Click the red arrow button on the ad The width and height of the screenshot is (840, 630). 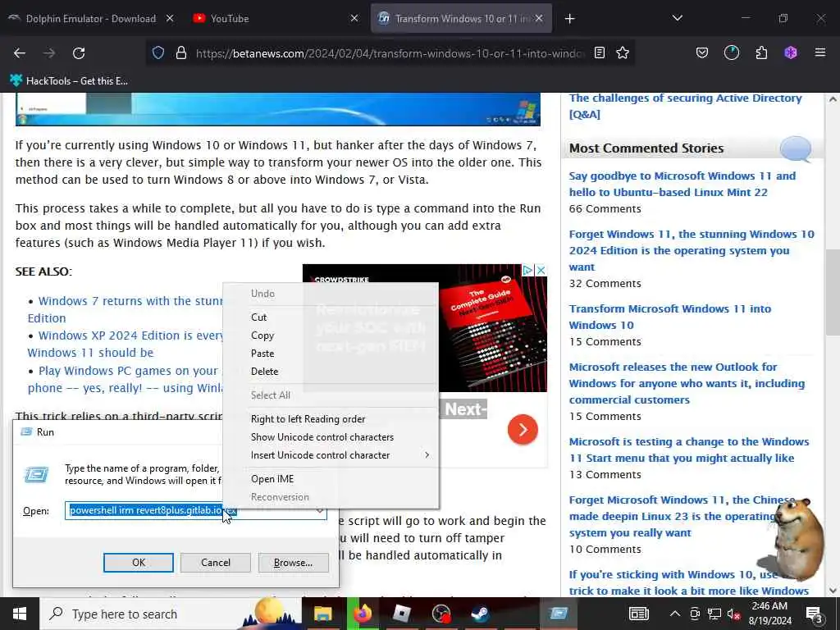click(523, 429)
